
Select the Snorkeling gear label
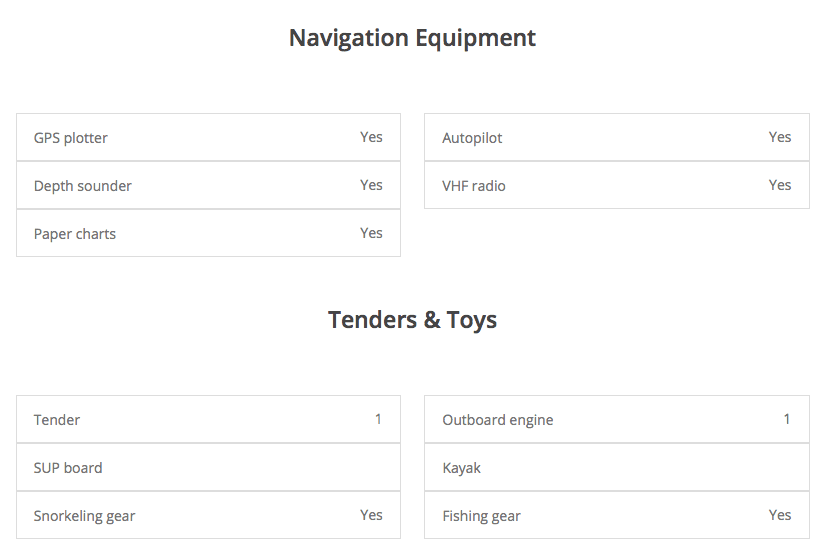click(84, 516)
